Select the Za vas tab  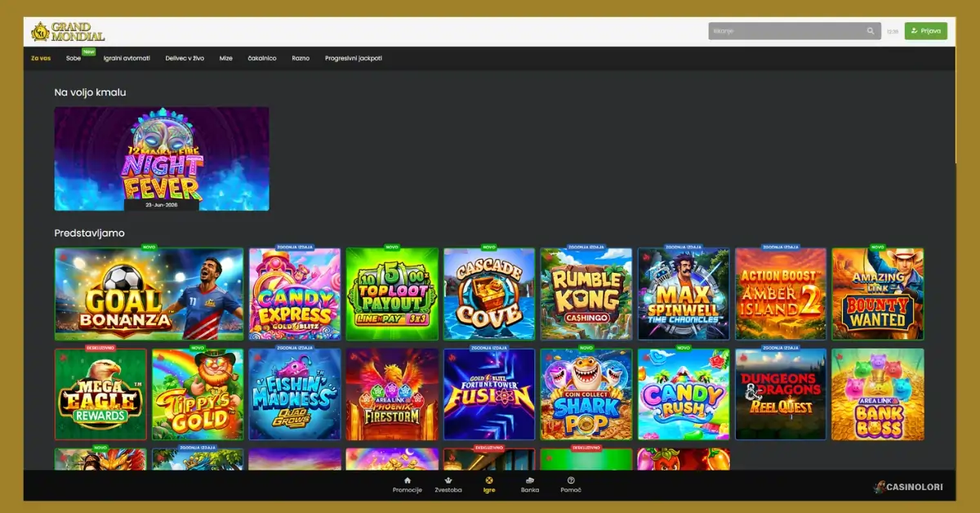click(x=41, y=59)
